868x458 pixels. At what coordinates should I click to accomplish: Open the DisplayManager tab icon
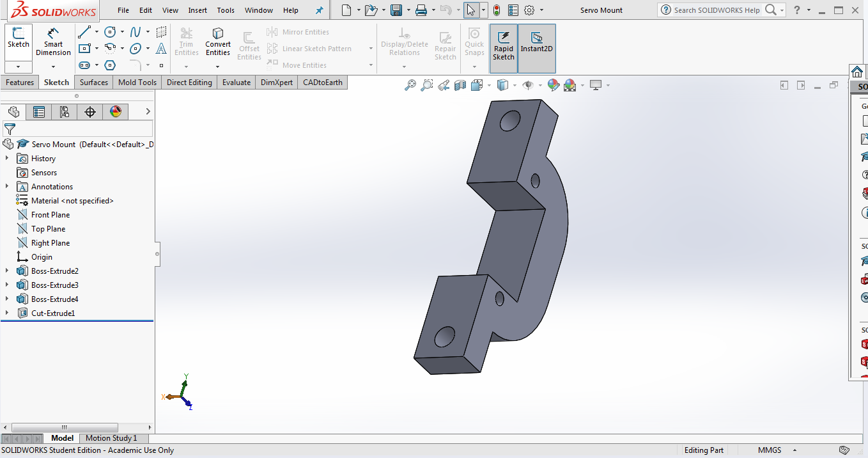(116, 112)
